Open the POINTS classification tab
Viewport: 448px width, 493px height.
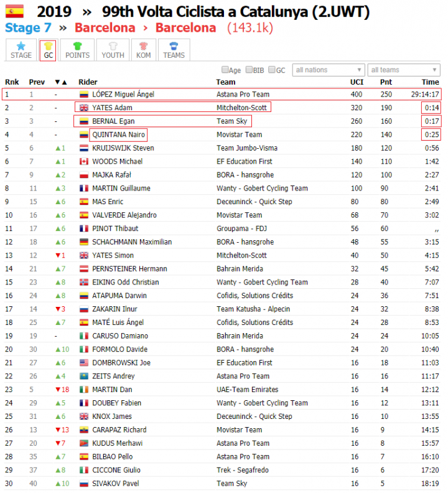click(77, 50)
